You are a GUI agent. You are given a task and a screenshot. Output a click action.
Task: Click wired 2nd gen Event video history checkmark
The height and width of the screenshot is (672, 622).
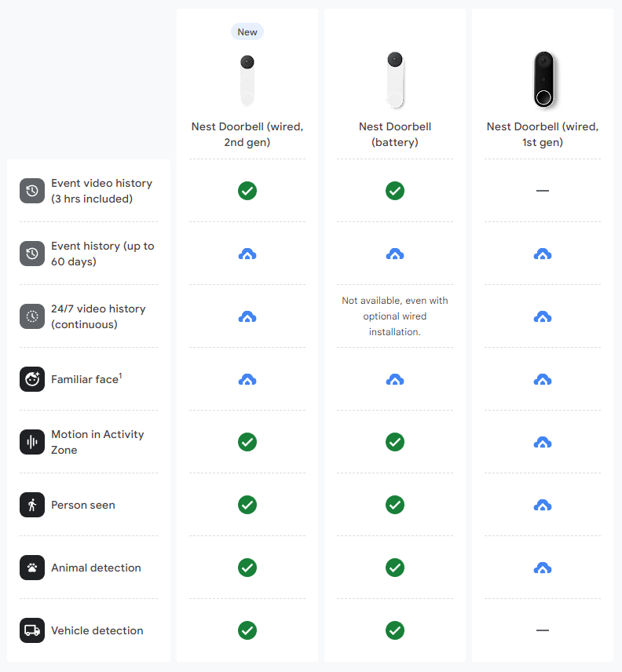(x=247, y=191)
